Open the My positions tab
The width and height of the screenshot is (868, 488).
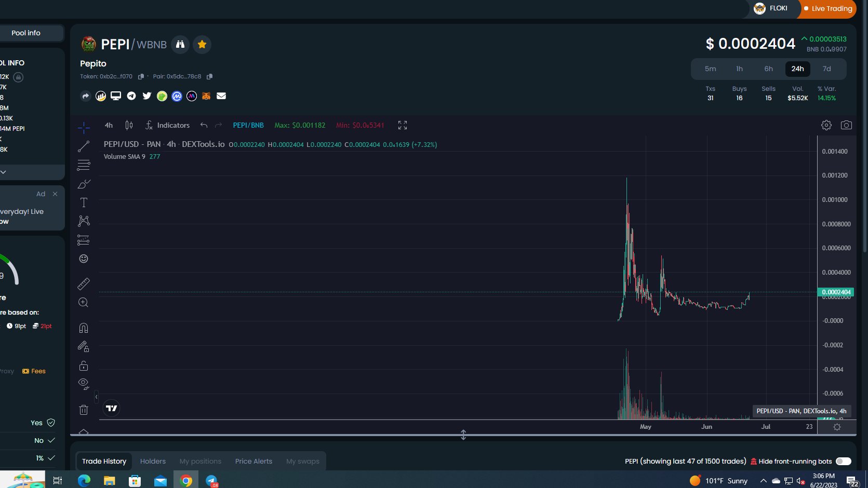click(x=201, y=461)
